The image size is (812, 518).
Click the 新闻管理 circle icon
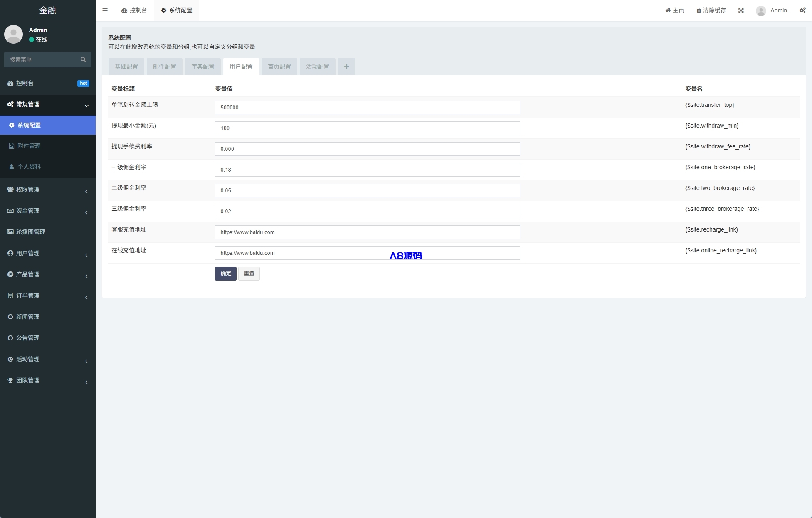[10, 317]
